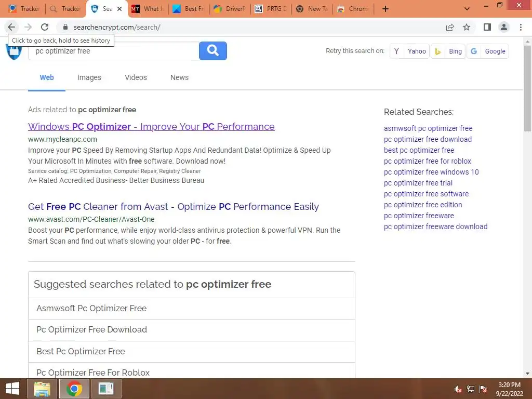Image resolution: width=532 pixels, height=399 pixels.
Task: Open the Avast Free PC Cleaner ad link
Action: pyautogui.click(x=174, y=207)
